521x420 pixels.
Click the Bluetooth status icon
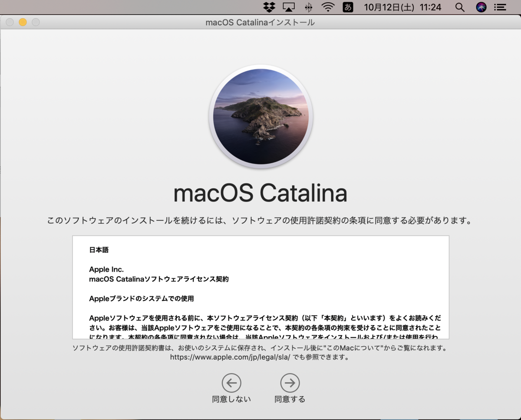(308, 7)
